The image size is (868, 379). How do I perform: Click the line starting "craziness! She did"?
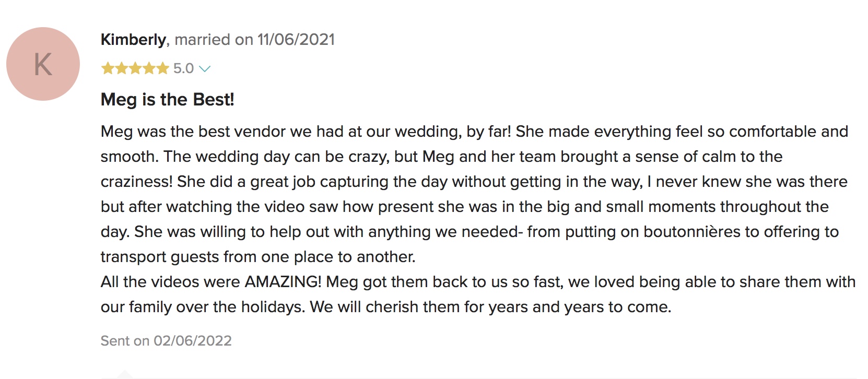(474, 182)
